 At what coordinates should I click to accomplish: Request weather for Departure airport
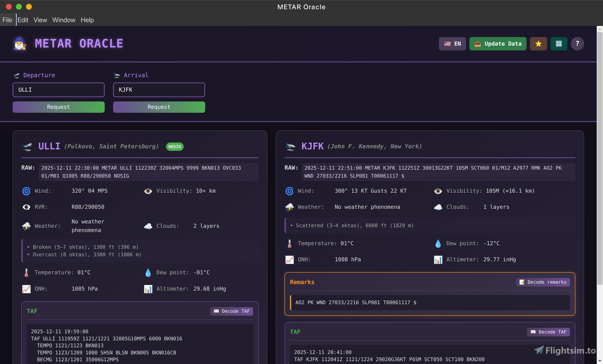(x=59, y=107)
